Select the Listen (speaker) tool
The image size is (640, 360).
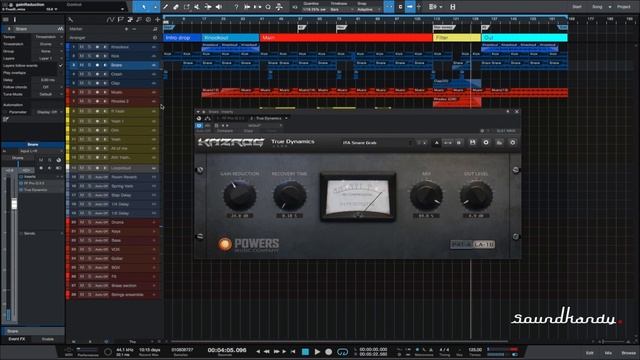tap(219, 7)
